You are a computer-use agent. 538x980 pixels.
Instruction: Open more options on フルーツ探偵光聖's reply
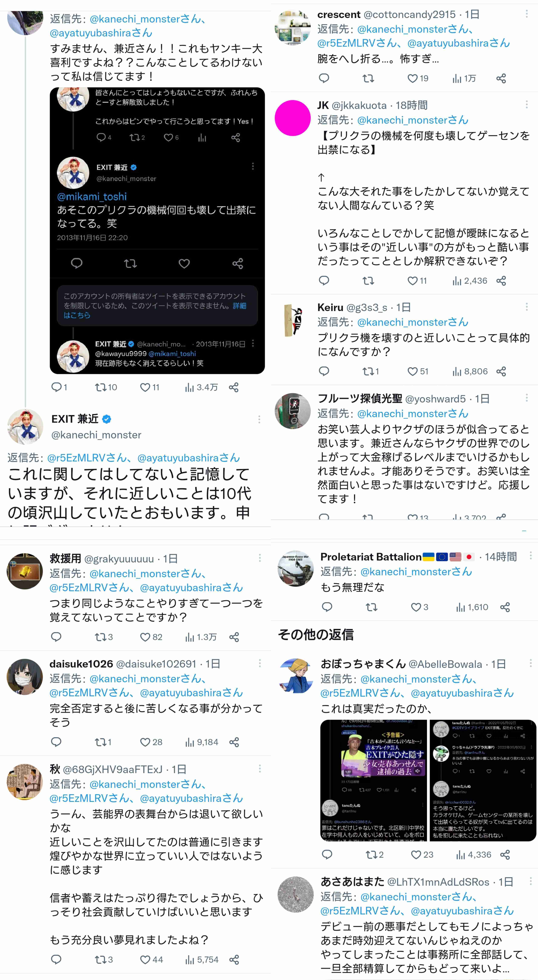pyautogui.click(x=527, y=398)
